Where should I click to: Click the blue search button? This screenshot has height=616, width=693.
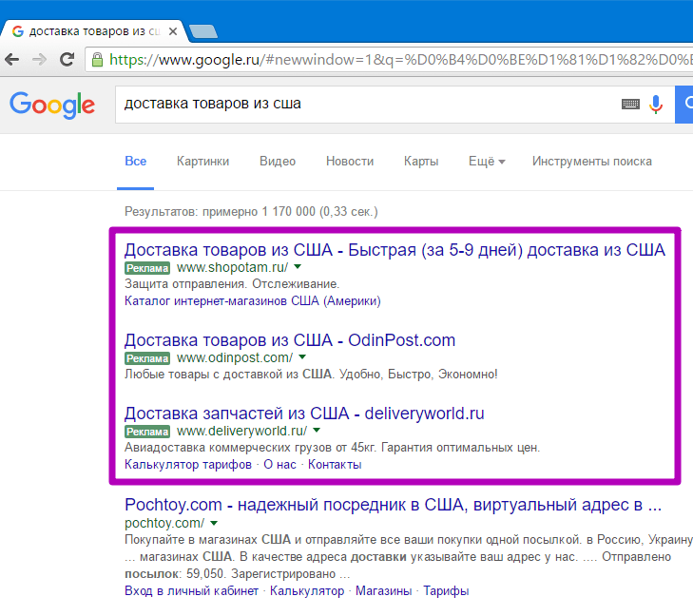pyautogui.click(x=684, y=105)
